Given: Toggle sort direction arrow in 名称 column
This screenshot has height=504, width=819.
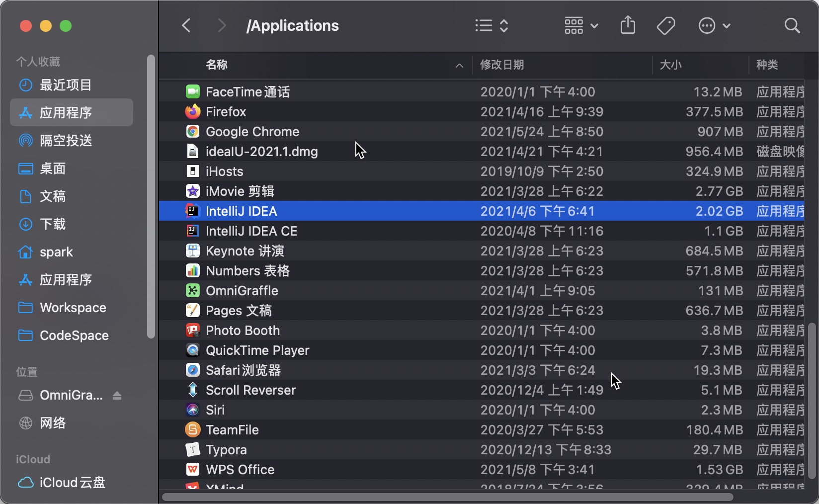Looking at the screenshot, I should point(460,66).
